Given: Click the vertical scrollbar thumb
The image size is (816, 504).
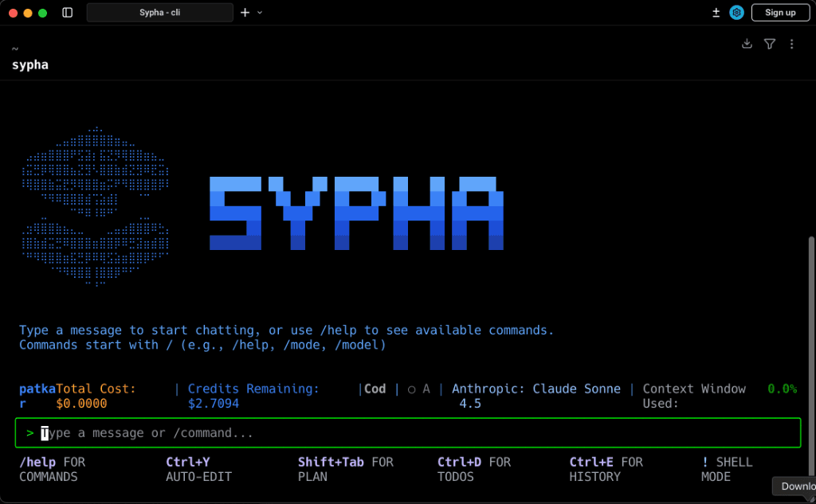Looking at the screenshot, I should (x=810, y=356).
